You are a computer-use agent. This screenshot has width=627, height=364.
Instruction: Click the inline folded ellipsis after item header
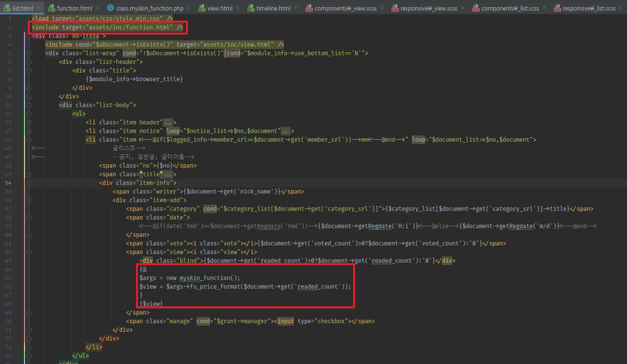coord(168,122)
